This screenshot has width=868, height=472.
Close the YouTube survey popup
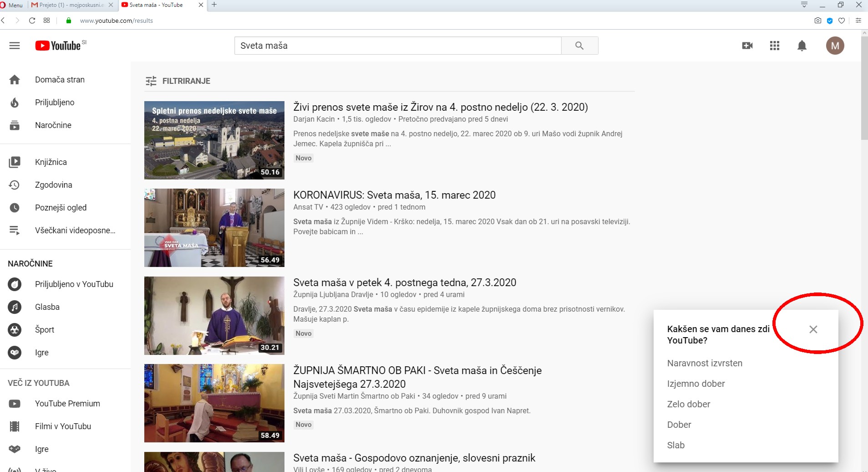(x=813, y=329)
